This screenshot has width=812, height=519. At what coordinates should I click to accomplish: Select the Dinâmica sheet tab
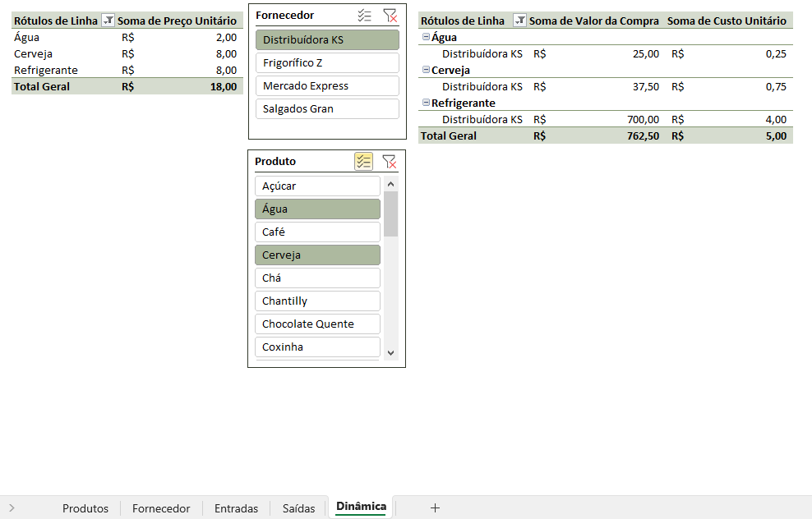(x=361, y=507)
